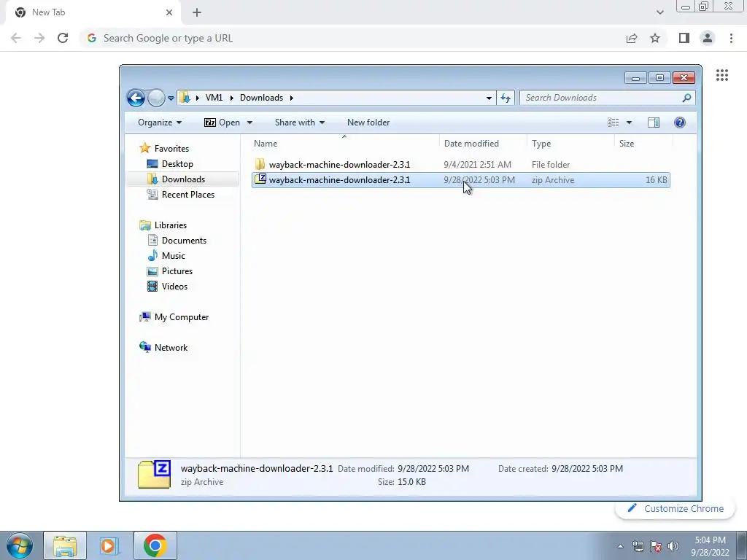Viewport: 747px width, 560px height.
Task: Click the zip archive icon in file list
Action: click(x=260, y=179)
